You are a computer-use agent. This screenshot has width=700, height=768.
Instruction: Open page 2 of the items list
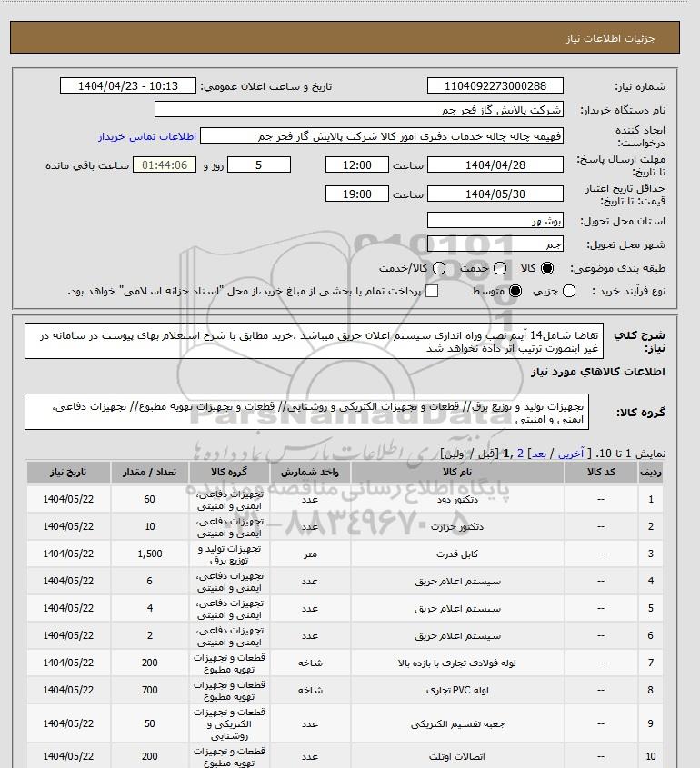(x=520, y=454)
